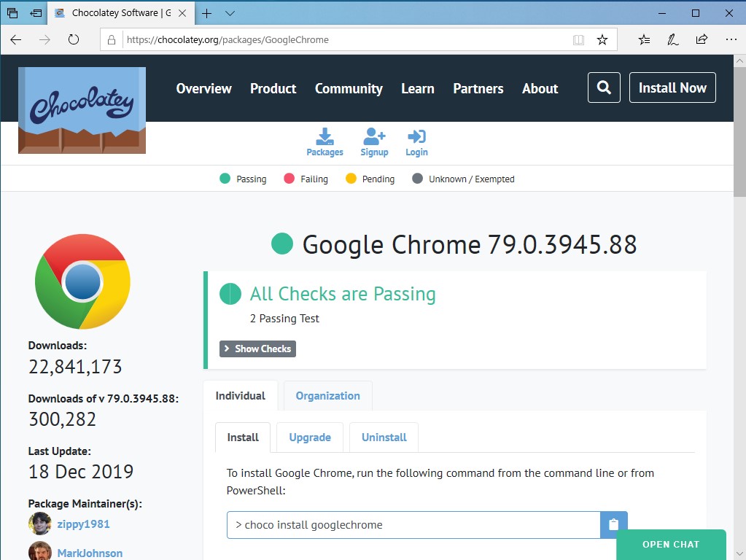This screenshot has height=560, width=746.
Task: Switch to the Upgrade tab
Action: pos(309,437)
